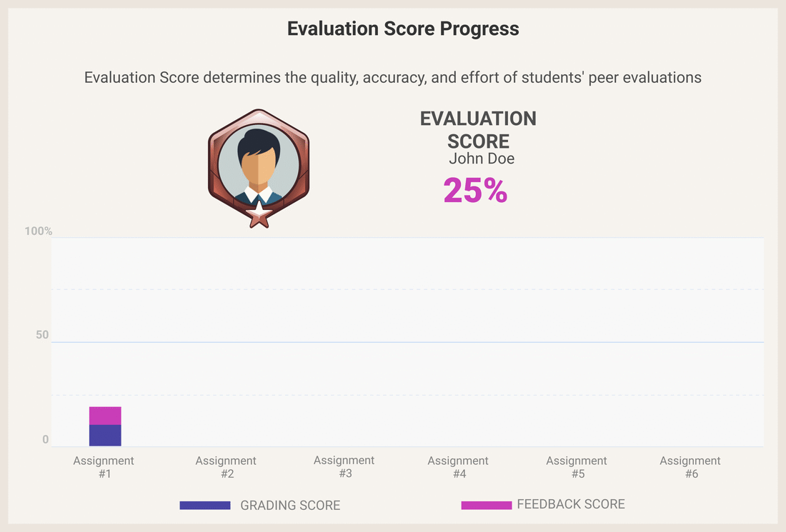The width and height of the screenshot is (786, 532).
Task: Click the EVALUATION SCORE heading
Action: (x=478, y=129)
